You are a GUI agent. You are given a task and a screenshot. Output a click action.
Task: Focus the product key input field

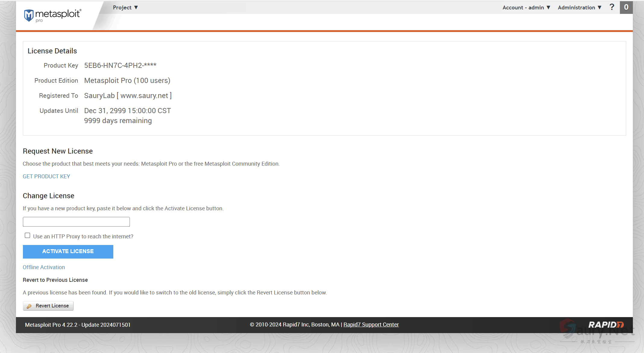pos(76,222)
